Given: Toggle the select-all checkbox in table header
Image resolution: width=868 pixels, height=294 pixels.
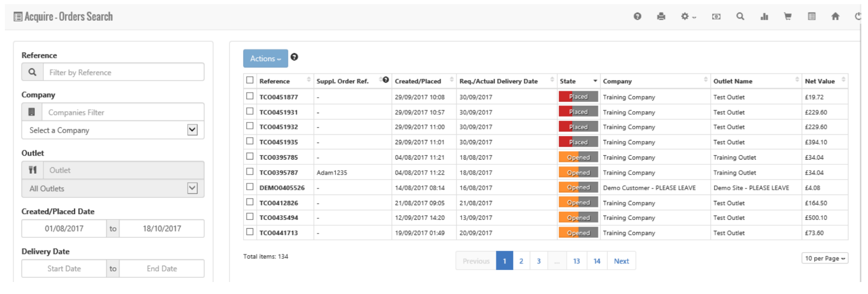Looking at the screenshot, I should click(250, 80).
